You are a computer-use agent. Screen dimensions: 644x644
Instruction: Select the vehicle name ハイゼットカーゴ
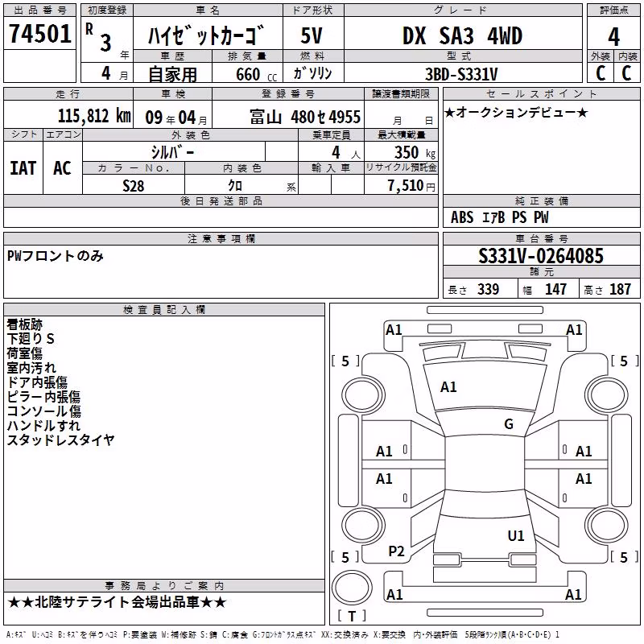206,35
